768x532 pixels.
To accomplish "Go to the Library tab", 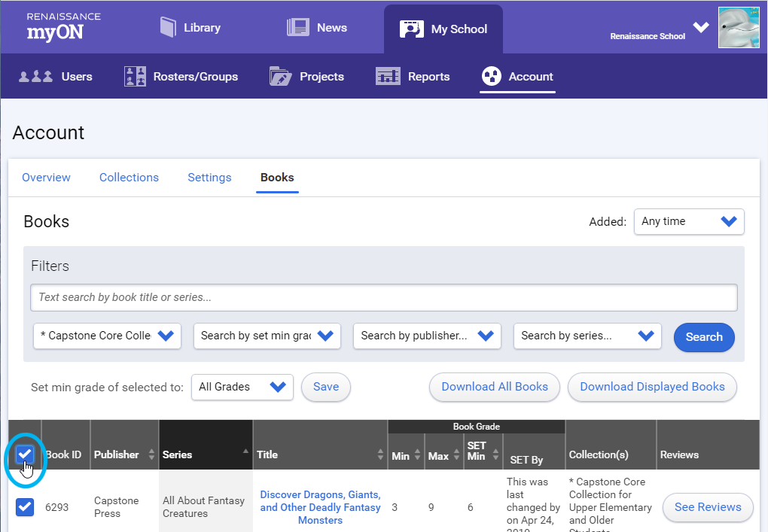I will [190, 27].
